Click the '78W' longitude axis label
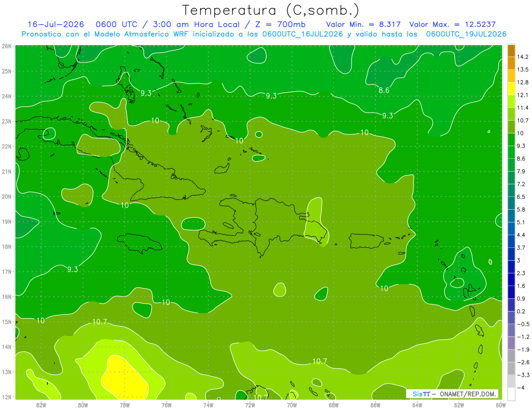The image size is (532, 411). tap(125, 405)
